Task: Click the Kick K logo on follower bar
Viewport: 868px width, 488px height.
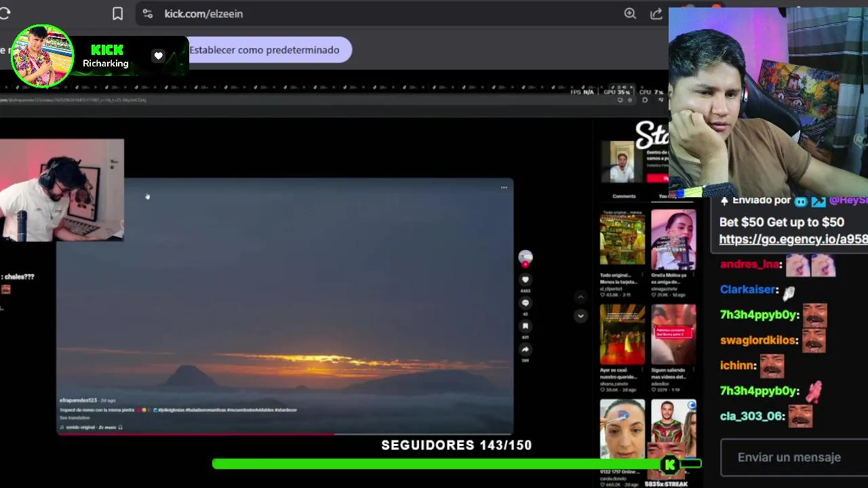Action: click(670, 464)
